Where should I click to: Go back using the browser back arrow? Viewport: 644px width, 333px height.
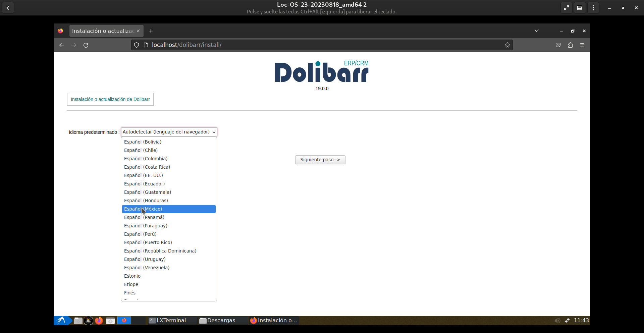click(x=62, y=45)
